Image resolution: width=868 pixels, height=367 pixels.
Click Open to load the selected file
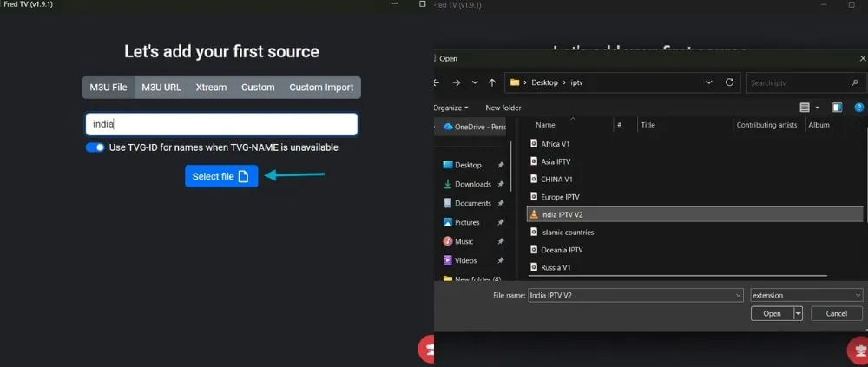tap(772, 313)
